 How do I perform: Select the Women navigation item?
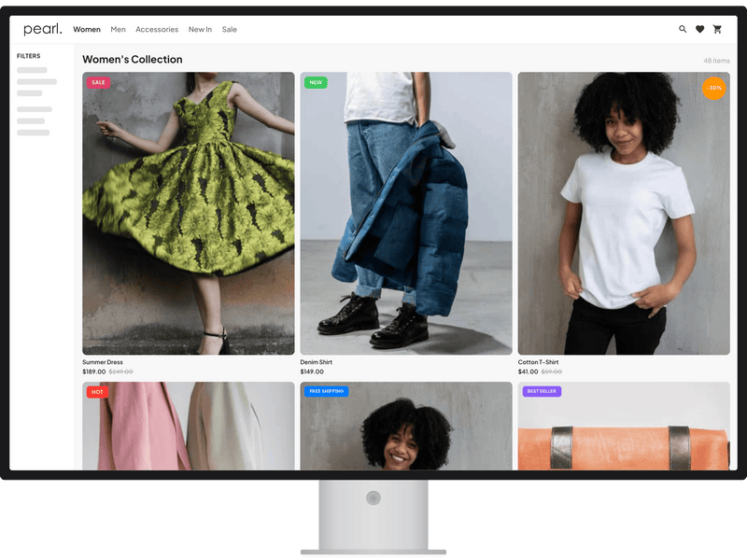tap(86, 29)
